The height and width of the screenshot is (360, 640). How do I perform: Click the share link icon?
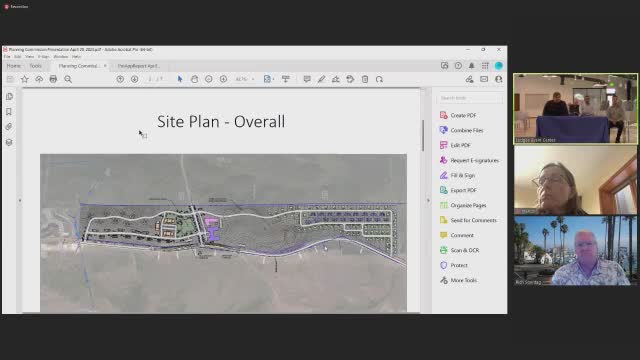pos(469,79)
